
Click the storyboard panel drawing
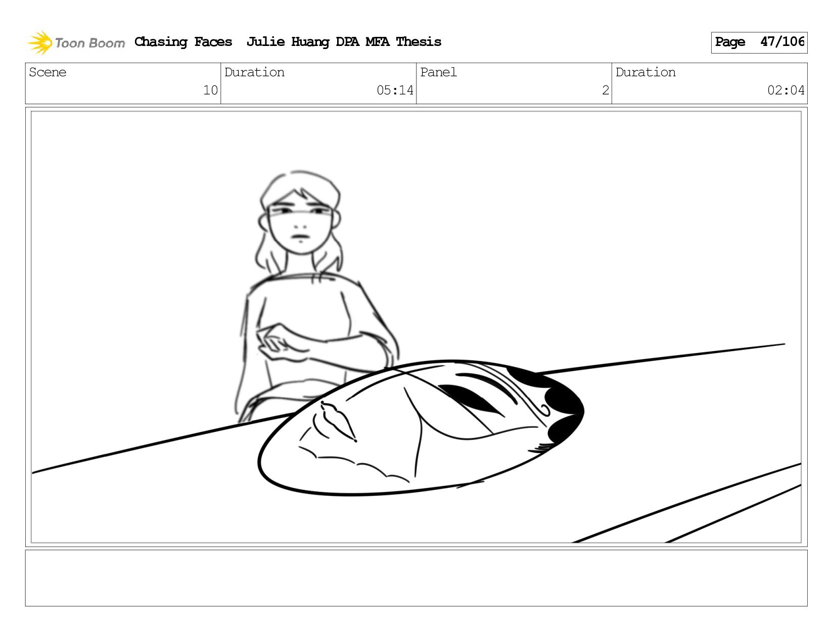point(416,327)
